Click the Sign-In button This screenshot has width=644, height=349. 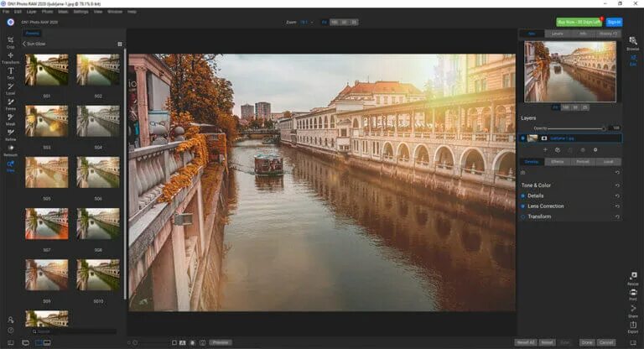(x=614, y=22)
